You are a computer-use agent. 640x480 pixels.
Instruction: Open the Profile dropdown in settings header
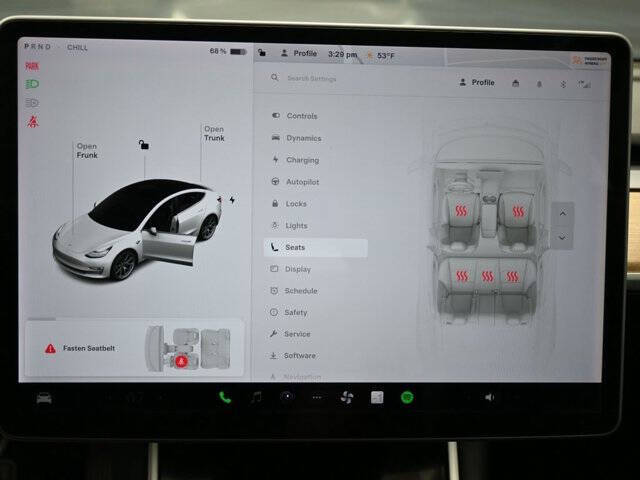tap(477, 82)
